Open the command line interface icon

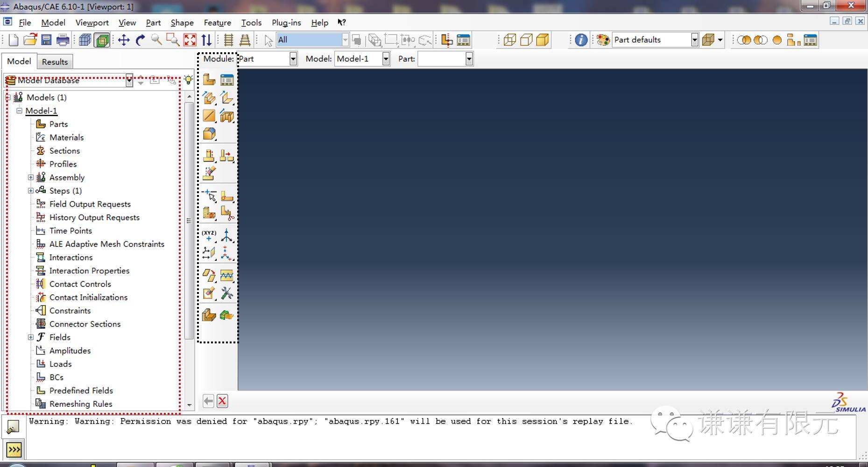[x=14, y=450]
